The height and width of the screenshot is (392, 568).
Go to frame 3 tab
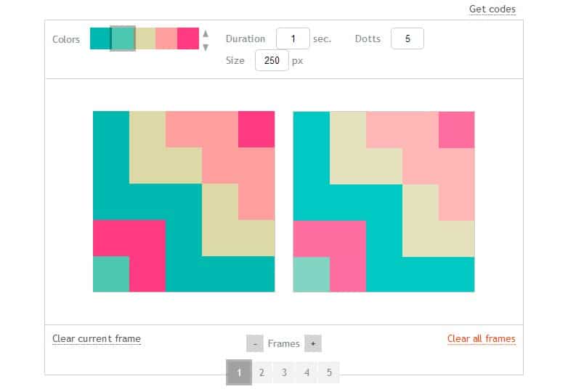(x=284, y=372)
